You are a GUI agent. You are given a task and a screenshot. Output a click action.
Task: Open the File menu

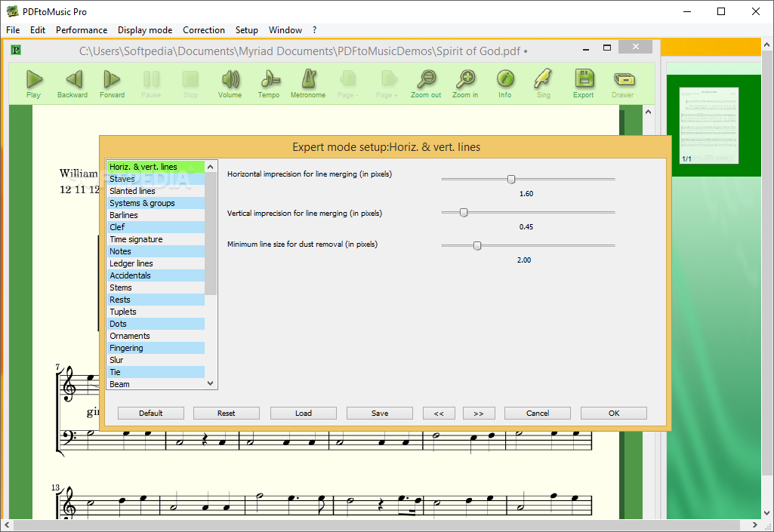tap(13, 30)
